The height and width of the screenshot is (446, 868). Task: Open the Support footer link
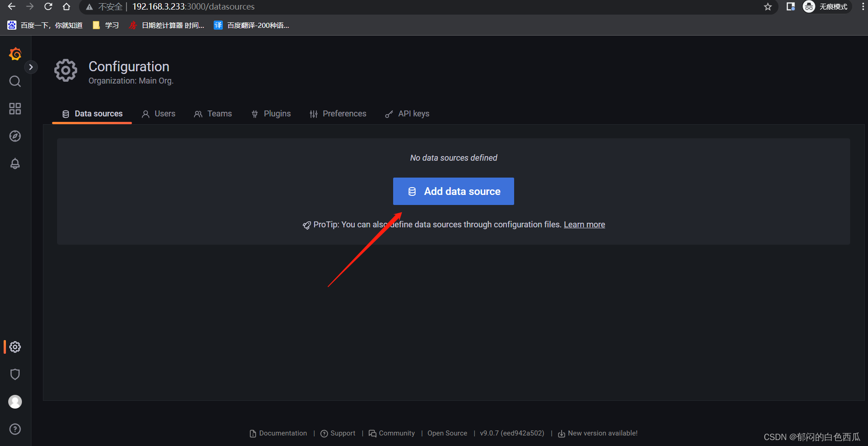(338, 433)
